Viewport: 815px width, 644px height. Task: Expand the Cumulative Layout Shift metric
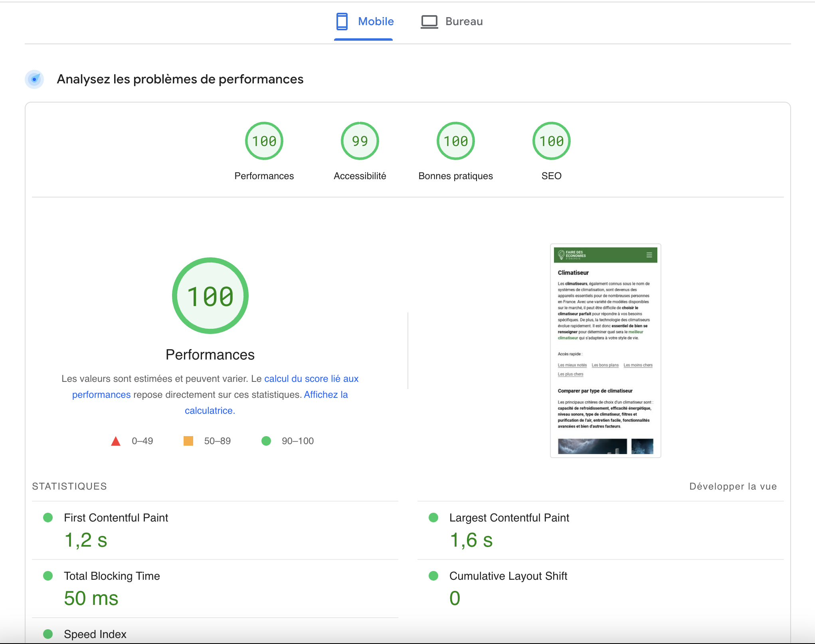(601, 589)
